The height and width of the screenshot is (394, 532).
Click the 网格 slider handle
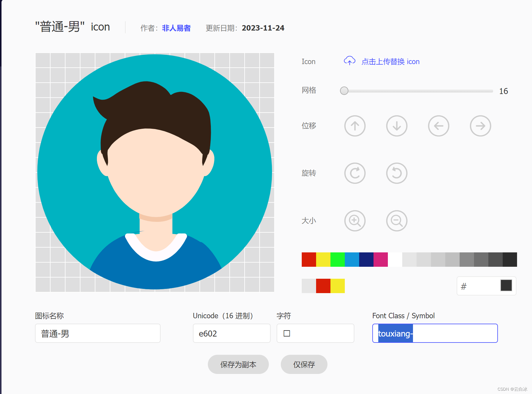point(344,91)
